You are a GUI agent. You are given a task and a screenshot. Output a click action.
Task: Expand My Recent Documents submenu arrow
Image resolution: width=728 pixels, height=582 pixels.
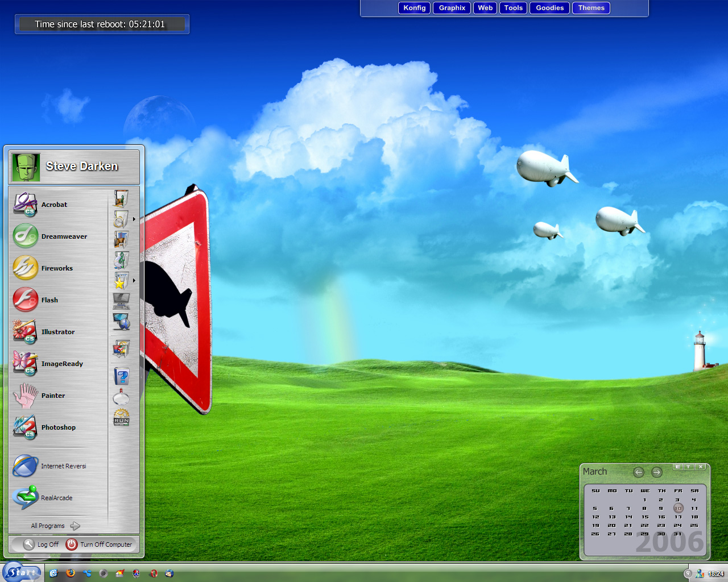tap(134, 219)
